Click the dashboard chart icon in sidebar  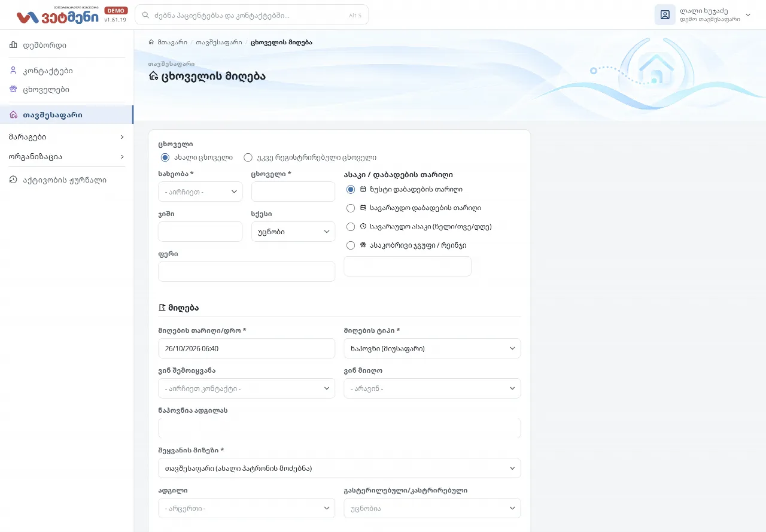point(13,45)
